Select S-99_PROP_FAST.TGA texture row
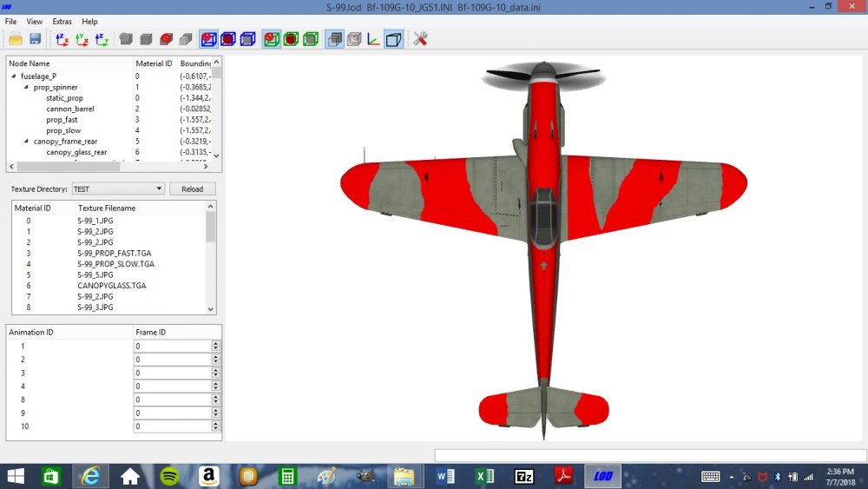The image size is (868, 489). click(x=114, y=253)
